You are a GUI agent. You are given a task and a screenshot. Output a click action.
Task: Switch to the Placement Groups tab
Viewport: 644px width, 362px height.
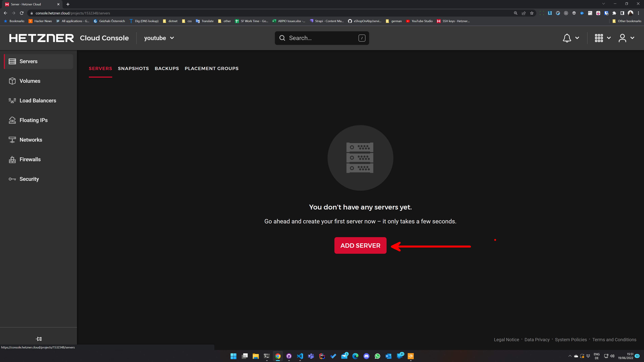pyautogui.click(x=211, y=68)
